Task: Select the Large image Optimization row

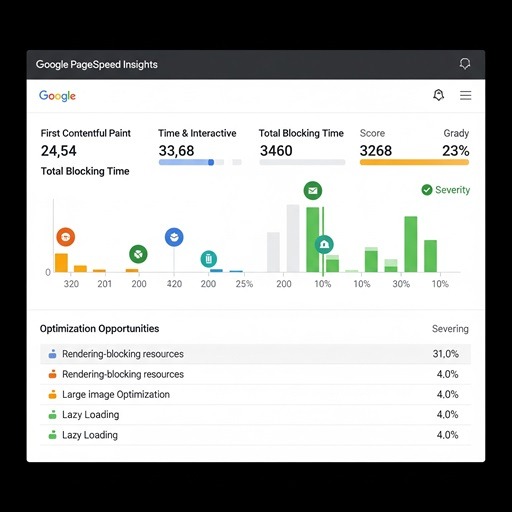Action: pos(255,394)
